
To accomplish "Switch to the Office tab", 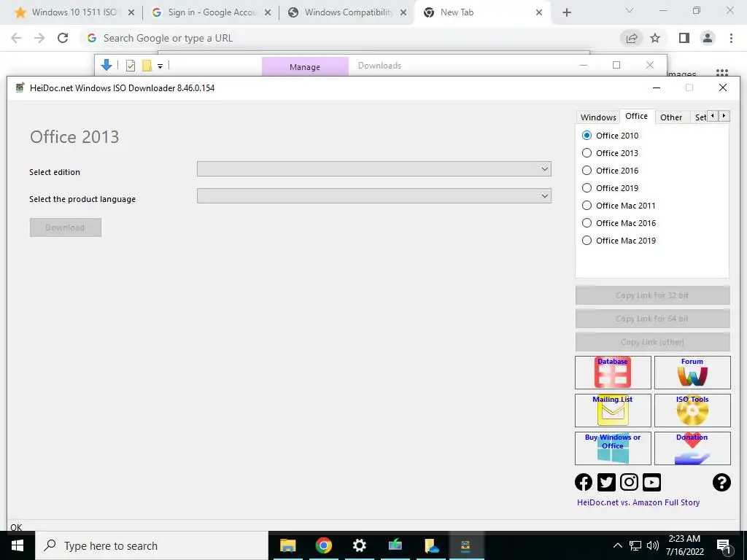I will pos(636,116).
